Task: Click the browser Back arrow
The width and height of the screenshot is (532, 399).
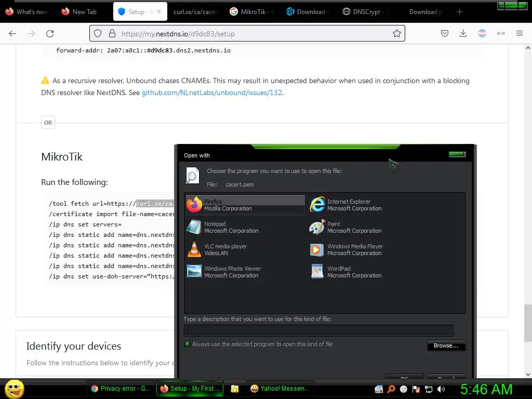Action: pos(12,34)
